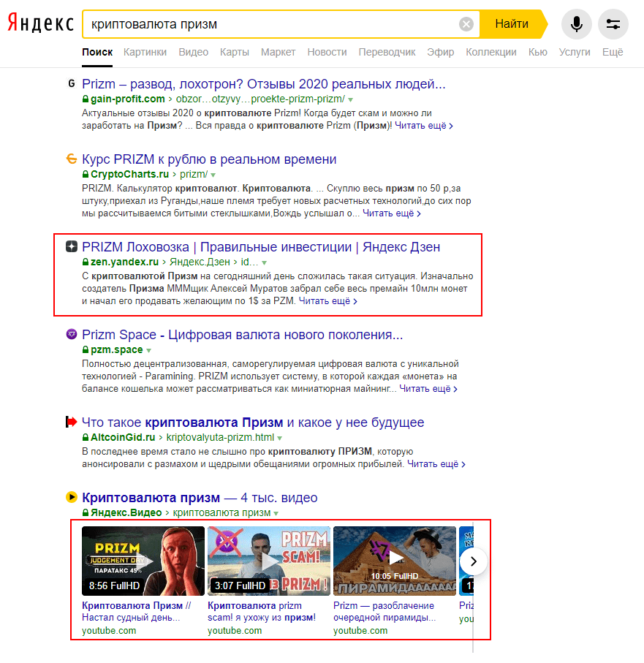
Task: Open the Кью tab
Action: pyautogui.click(x=537, y=52)
